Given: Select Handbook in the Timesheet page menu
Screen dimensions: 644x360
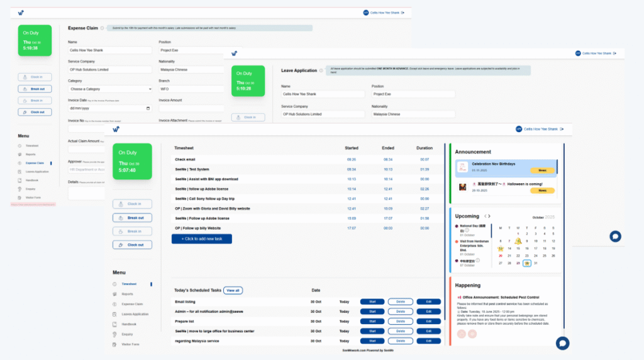Looking at the screenshot, I should coord(128,324).
